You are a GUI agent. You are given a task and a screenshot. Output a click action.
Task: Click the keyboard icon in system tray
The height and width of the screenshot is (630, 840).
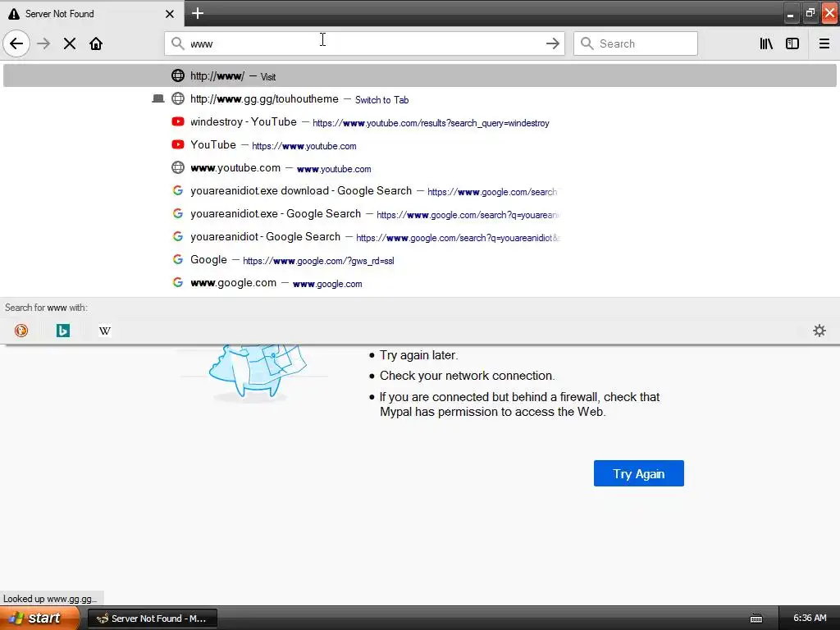(756, 619)
